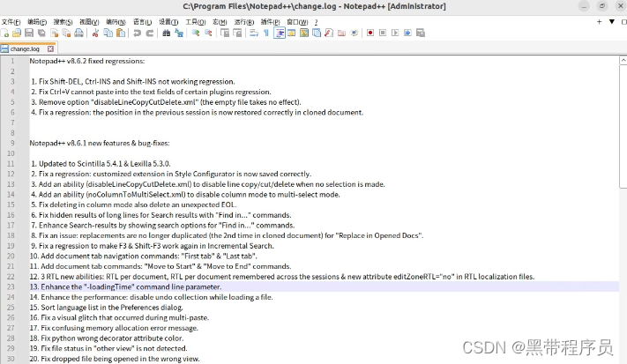The width and height of the screenshot is (627, 364).
Task: Click the "Notepad++ v8.6.2 fixed regressions:" line
Action: [x=87, y=61]
